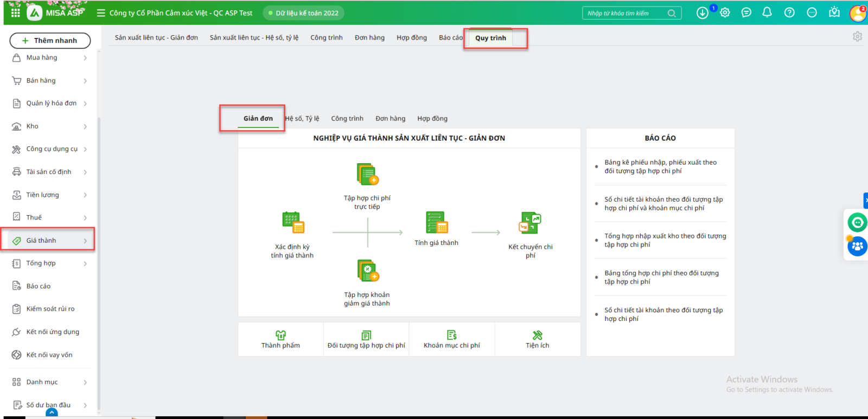The width and height of the screenshot is (868, 419).
Task: Click the Tập hợp chi phí trực tiếp icon
Action: click(x=367, y=174)
